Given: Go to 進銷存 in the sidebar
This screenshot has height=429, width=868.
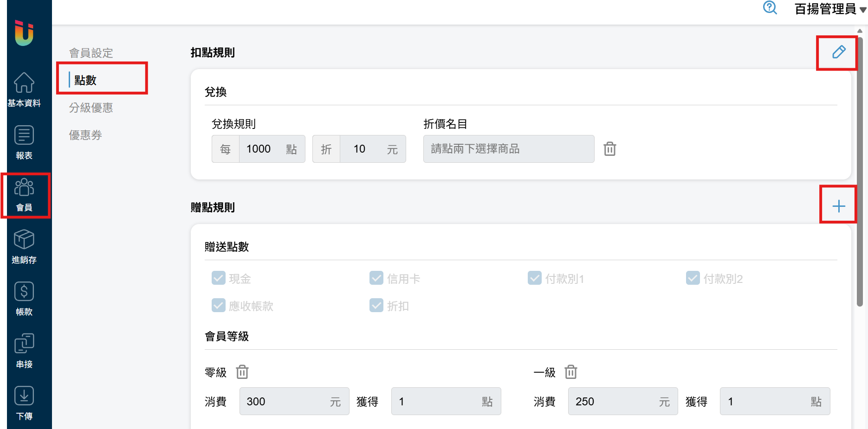Looking at the screenshot, I should (24, 247).
